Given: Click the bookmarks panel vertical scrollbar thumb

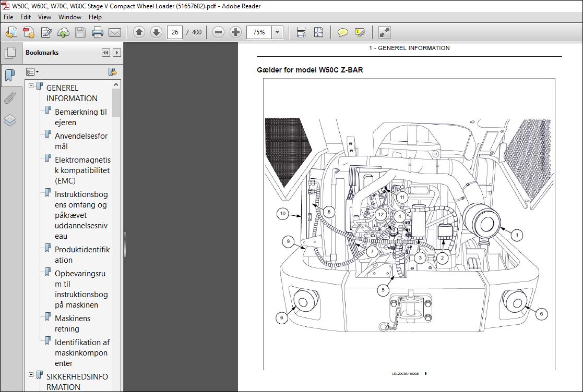Looking at the screenshot, I should [116, 103].
